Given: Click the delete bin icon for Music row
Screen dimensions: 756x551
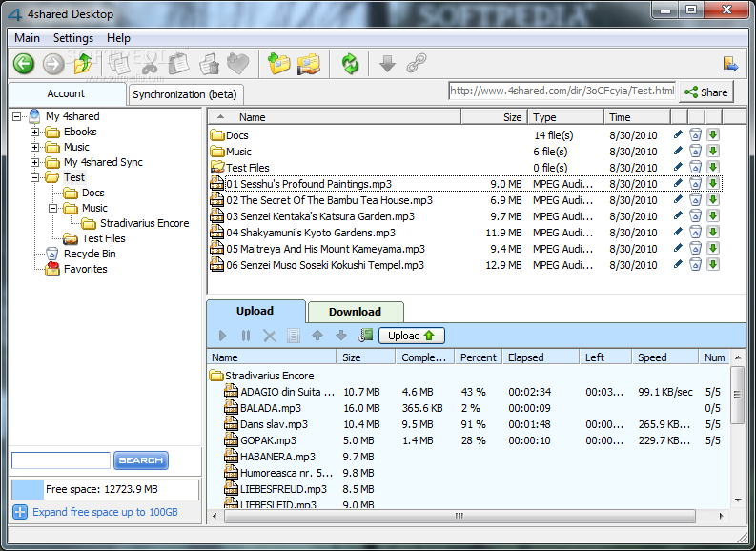Looking at the screenshot, I should 695,152.
